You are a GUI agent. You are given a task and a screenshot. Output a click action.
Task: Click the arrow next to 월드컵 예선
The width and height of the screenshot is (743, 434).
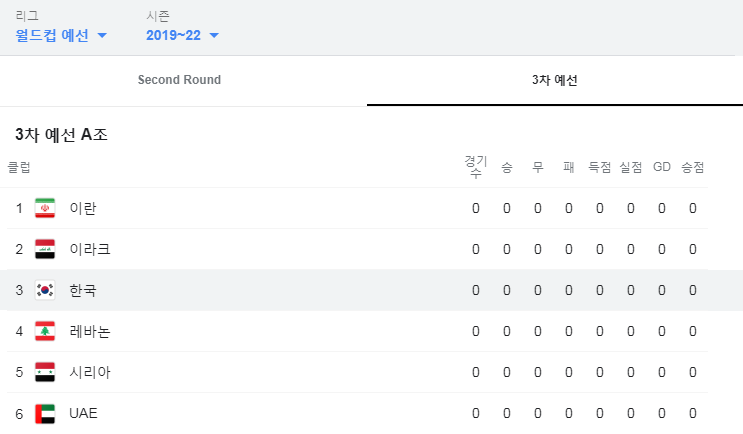tap(102, 36)
